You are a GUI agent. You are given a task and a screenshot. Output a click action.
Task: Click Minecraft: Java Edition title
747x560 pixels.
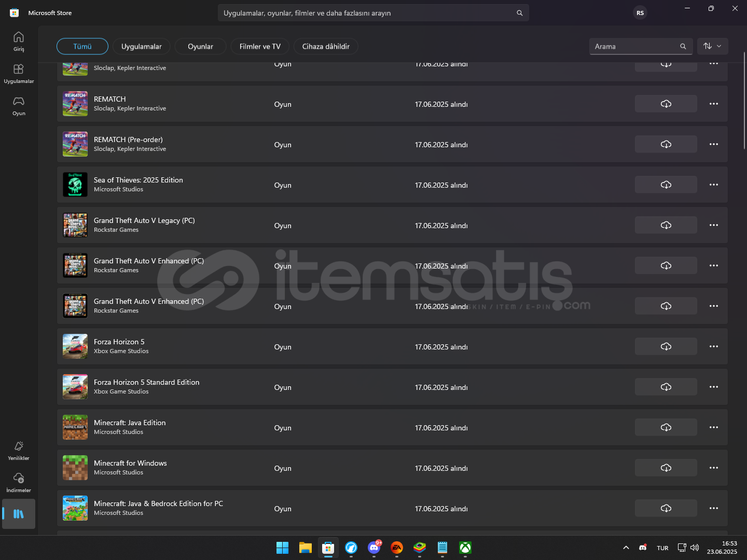pos(130,423)
